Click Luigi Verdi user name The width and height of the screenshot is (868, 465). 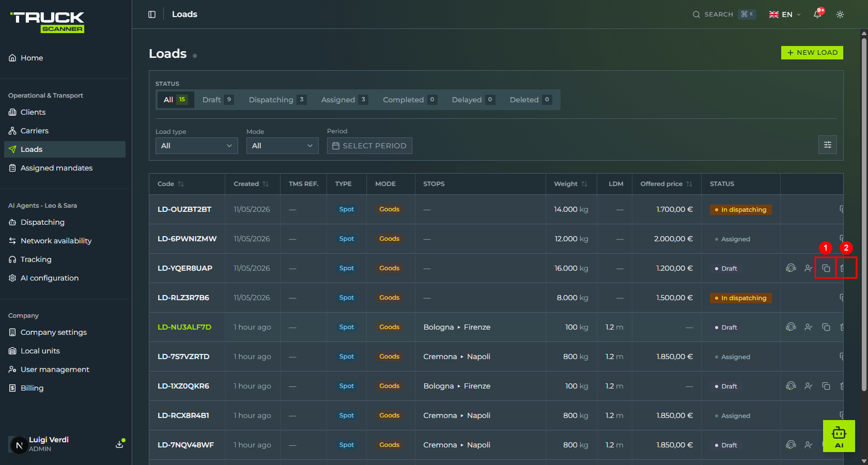49,440
